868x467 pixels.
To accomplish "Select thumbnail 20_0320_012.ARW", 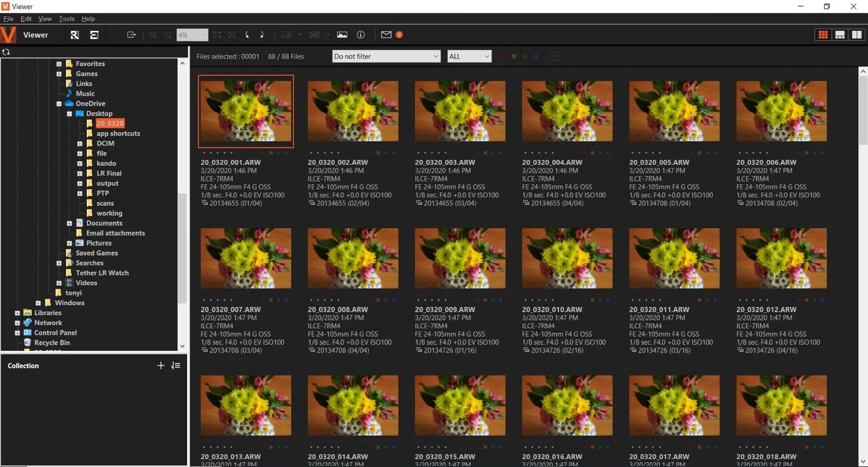I will [x=781, y=258].
